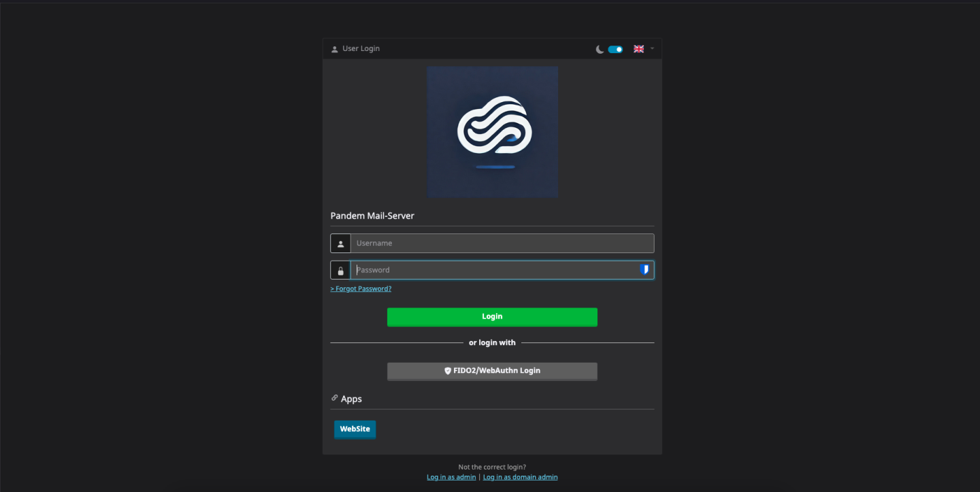Click the Pandem Mail-Server title text

pyautogui.click(x=372, y=216)
